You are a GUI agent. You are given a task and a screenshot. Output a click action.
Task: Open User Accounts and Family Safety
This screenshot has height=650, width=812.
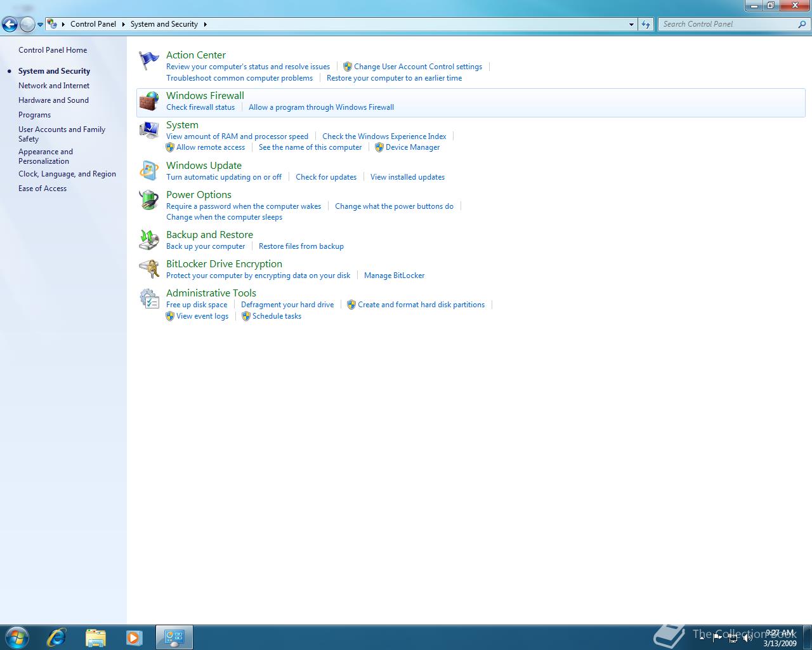pos(62,134)
